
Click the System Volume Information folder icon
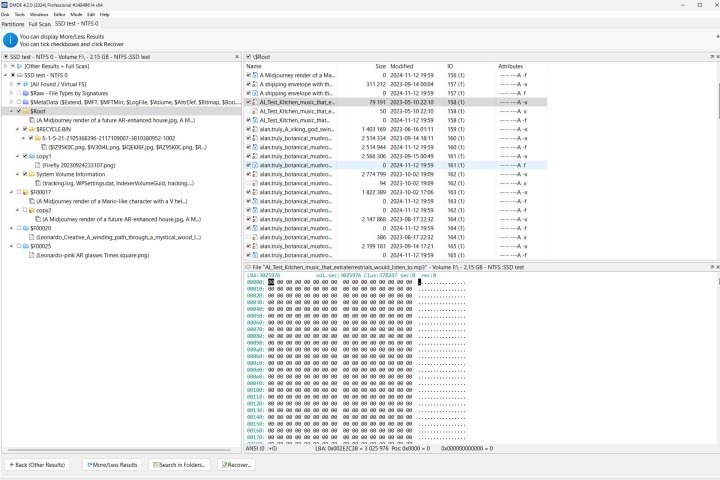tap(34, 174)
